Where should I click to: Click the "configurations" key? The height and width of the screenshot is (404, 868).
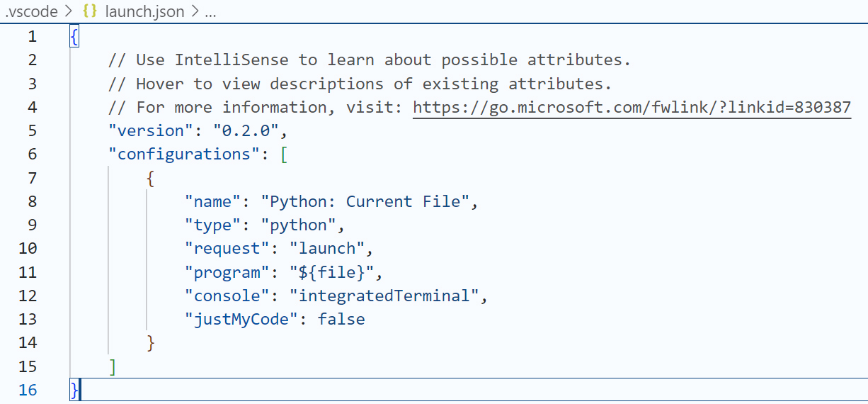[x=184, y=155]
